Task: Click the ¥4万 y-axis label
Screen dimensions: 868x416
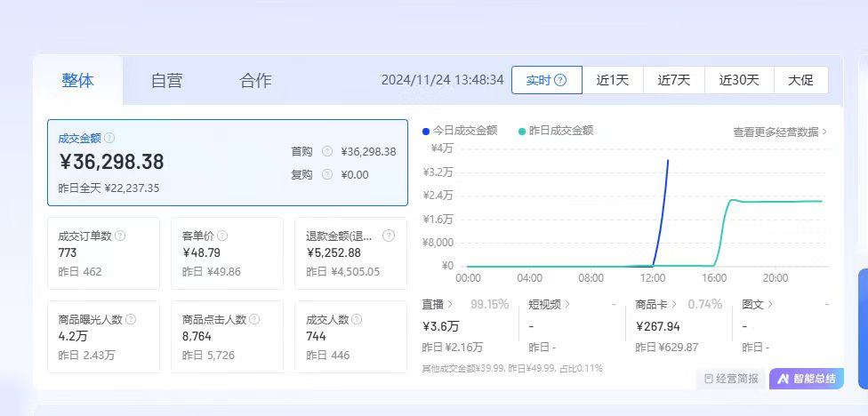Action: pos(442,148)
